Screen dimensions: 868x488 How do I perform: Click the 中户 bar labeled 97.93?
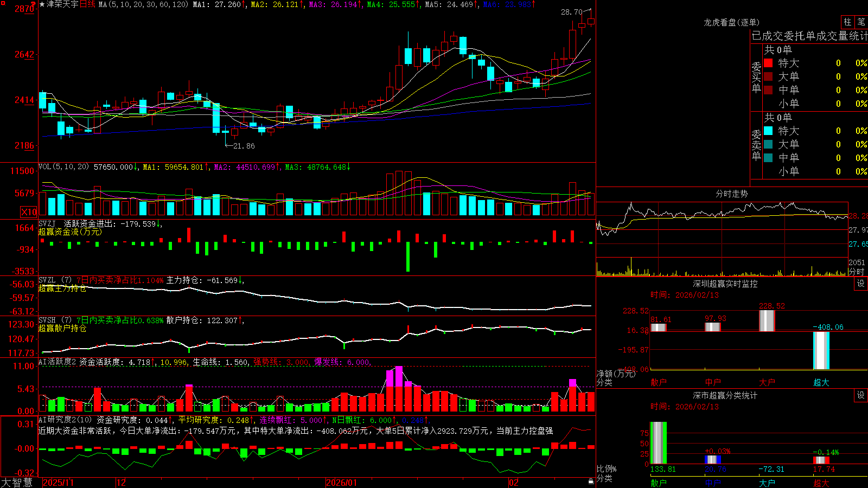(712, 327)
